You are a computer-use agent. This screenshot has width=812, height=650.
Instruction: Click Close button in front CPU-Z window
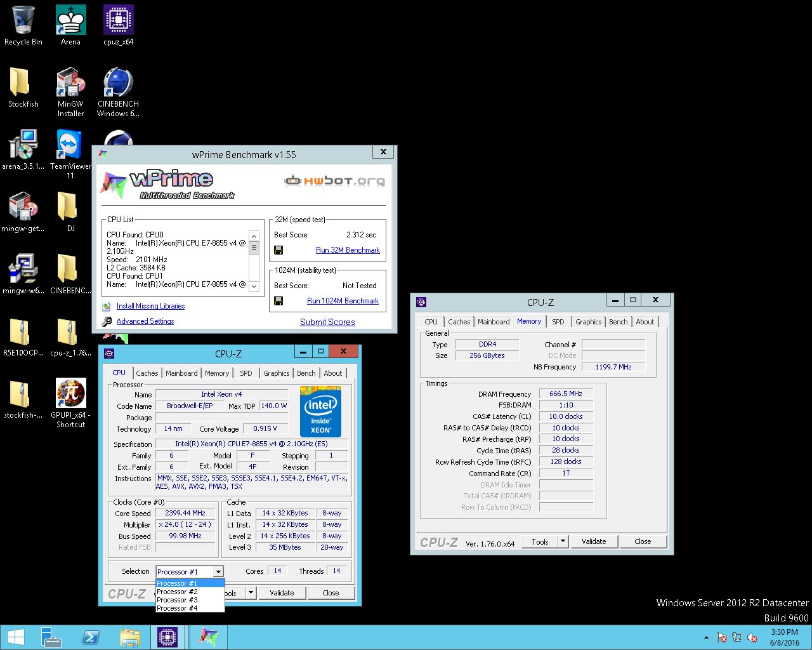331,593
